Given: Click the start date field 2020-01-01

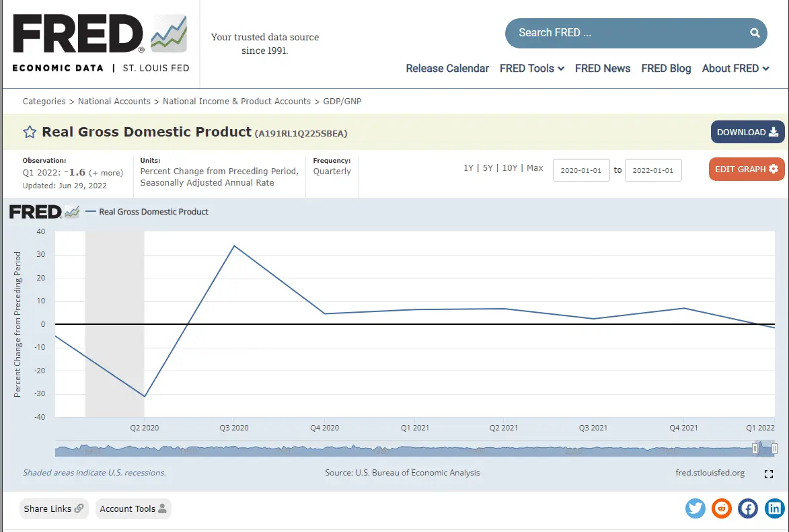Looking at the screenshot, I should click(581, 171).
